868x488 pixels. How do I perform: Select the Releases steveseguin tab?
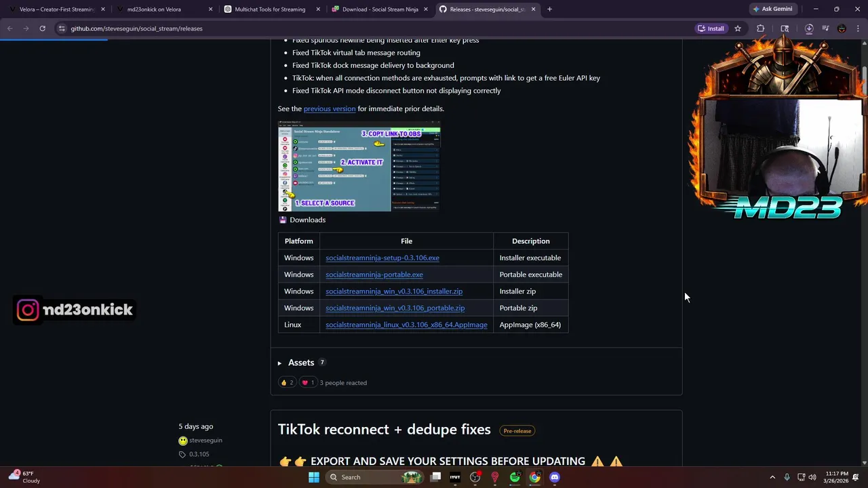pyautogui.click(x=487, y=9)
